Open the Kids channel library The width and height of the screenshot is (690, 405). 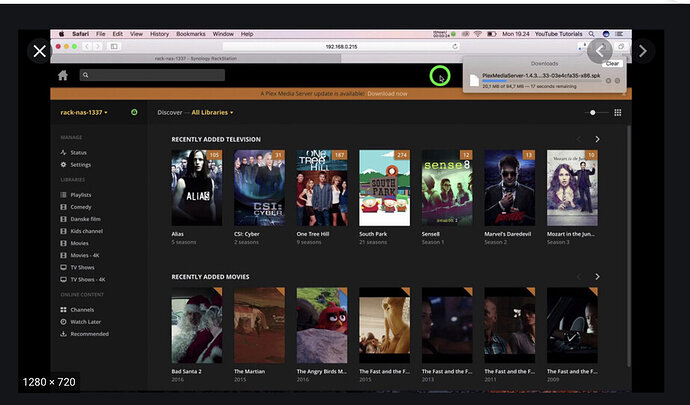click(81, 231)
